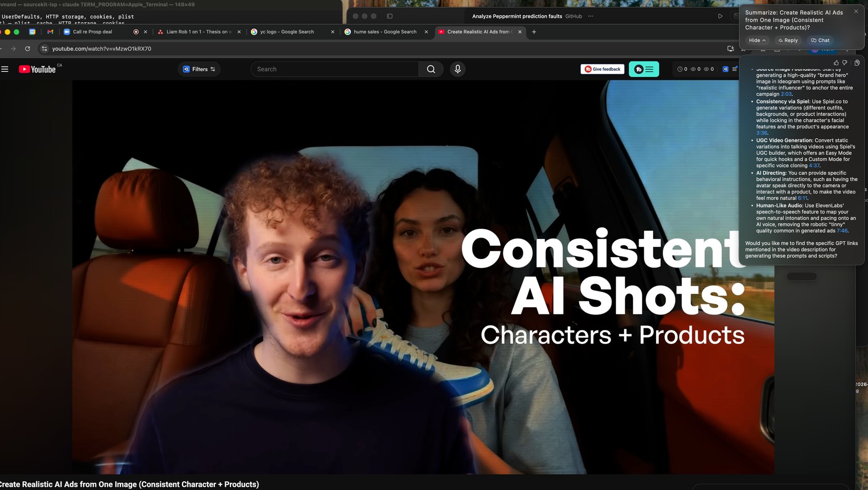Click the search magnifier icon
The width and height of the screenshot is (868, 490).
coord(431,69)
